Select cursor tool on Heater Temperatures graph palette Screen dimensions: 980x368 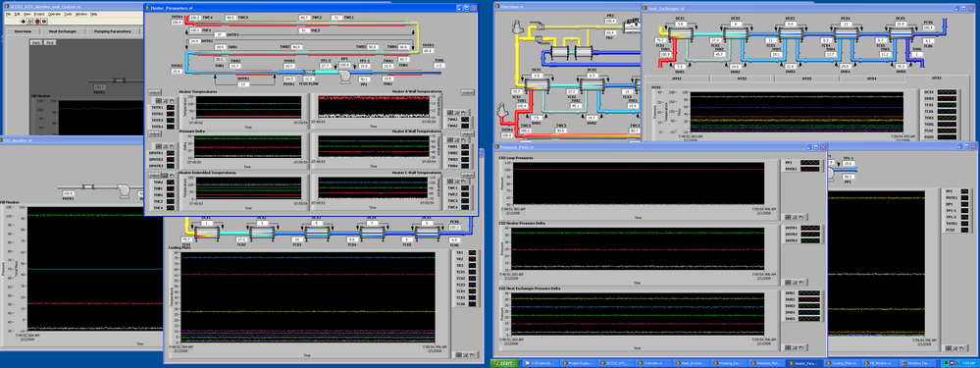[159, 101]
